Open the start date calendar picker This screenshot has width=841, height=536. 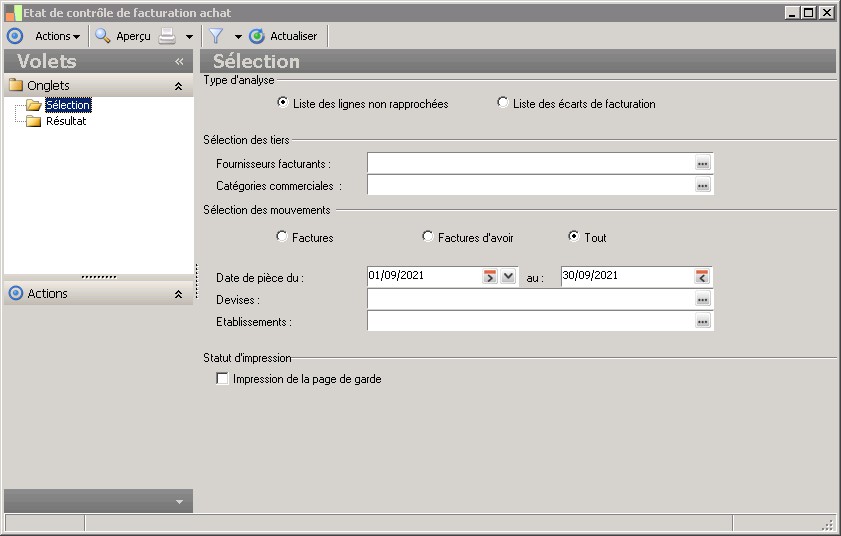(x=489, y=277)
